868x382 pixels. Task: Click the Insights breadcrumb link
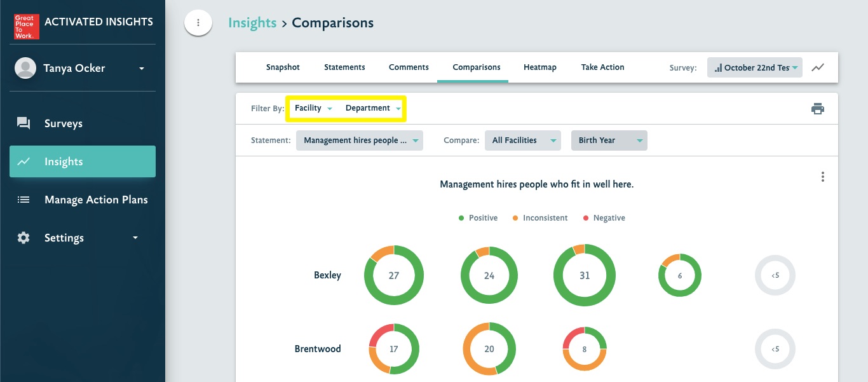pyautogui.click(x=252, y=23)
